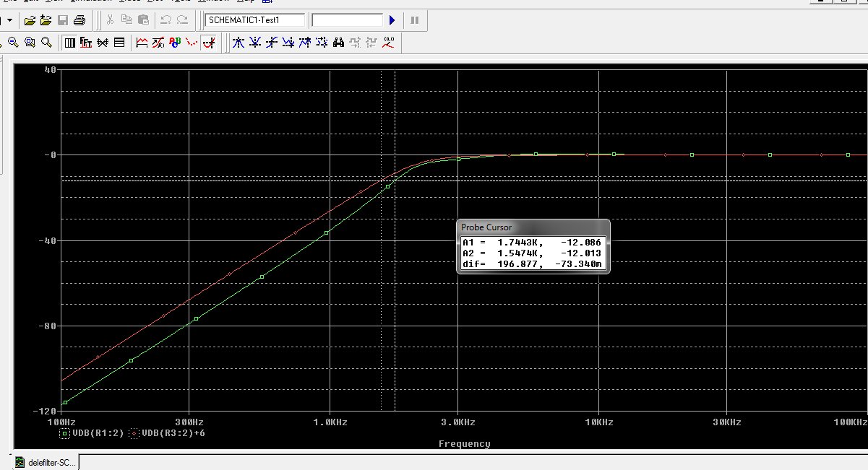The image size is (868, 470).
Task: Toggle the Log X Axis button
Action: pos(69,43)
